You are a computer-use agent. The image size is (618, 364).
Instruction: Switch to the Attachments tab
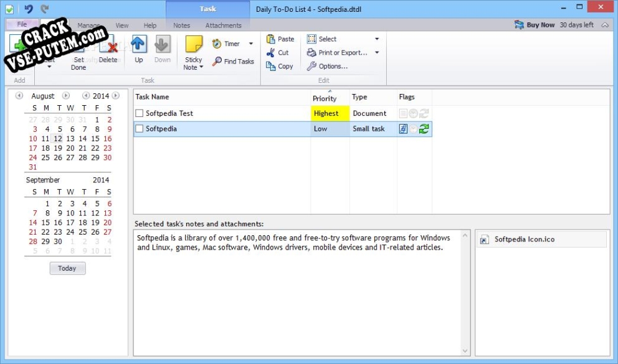click(223, 25)
